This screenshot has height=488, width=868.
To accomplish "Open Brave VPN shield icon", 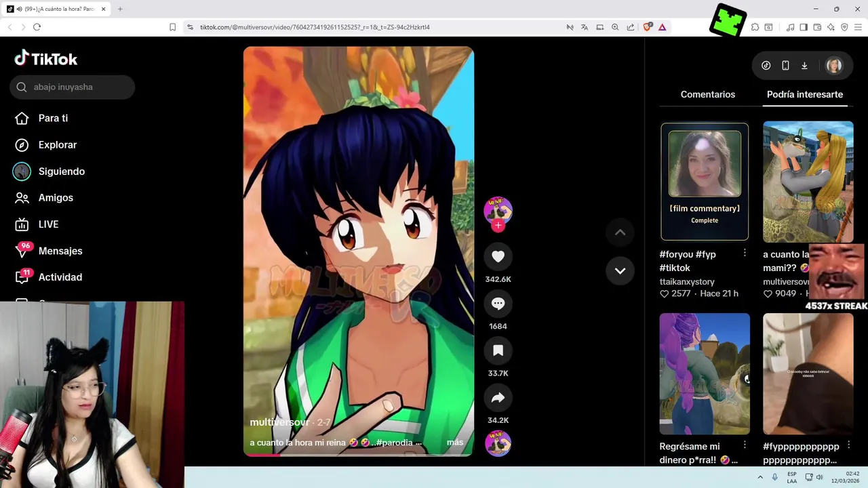I will (844, 27).
